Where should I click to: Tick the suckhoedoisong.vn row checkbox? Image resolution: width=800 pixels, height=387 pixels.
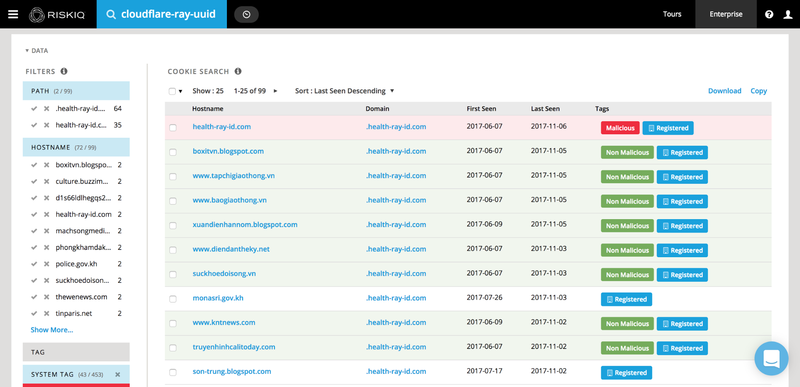(x=173, y=274)
